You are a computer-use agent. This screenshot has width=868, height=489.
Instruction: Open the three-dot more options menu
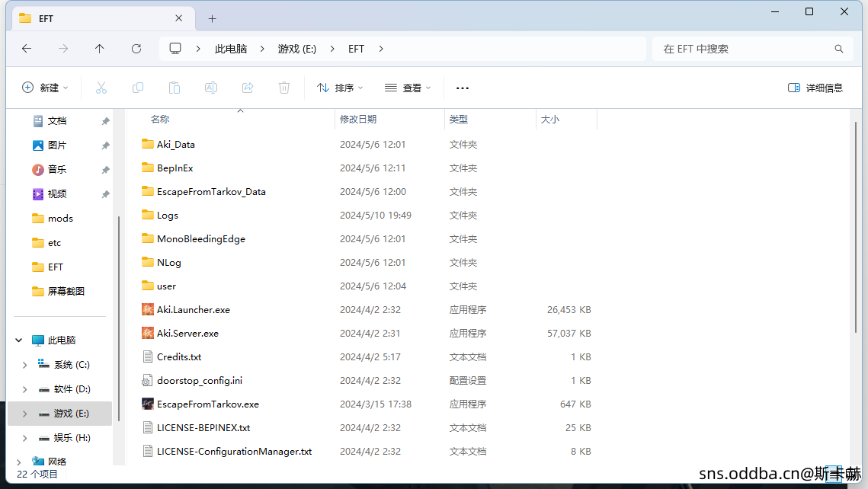[x=463, y=88]
